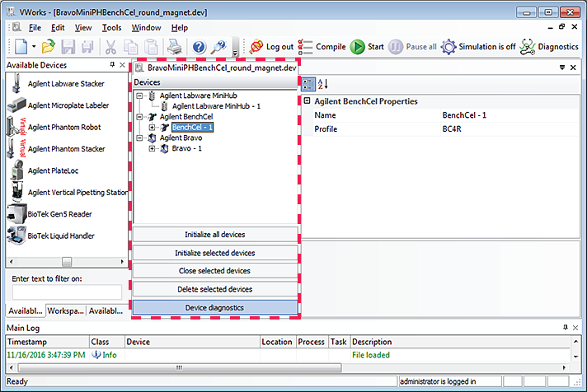587x392 pixels.
Task: Select Agilent PlateLoc in Available Devices
Action: 52,170
